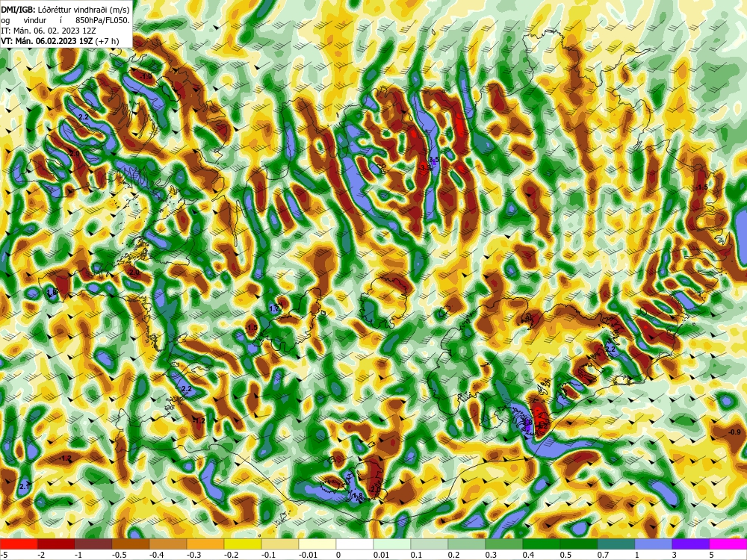Select the '1.7' value label on the map
This screenshot has width=747, height=560.
274,308
